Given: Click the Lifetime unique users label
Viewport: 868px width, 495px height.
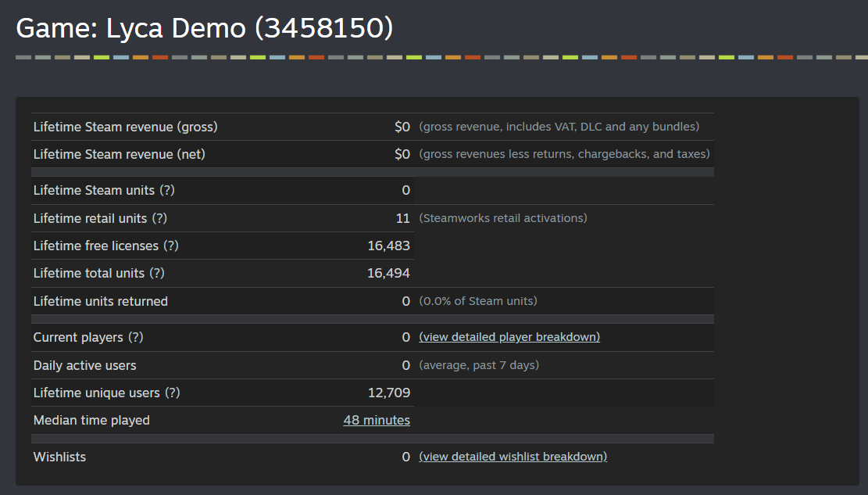Looking at the screenshot, I should (x=97, y=393).
